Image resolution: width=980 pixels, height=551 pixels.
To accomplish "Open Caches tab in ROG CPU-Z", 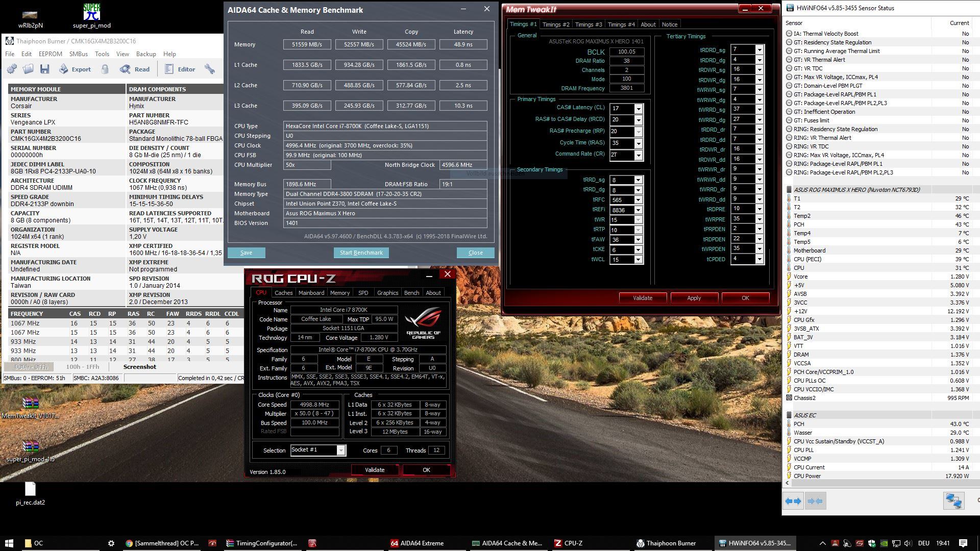I will point(283,293).
